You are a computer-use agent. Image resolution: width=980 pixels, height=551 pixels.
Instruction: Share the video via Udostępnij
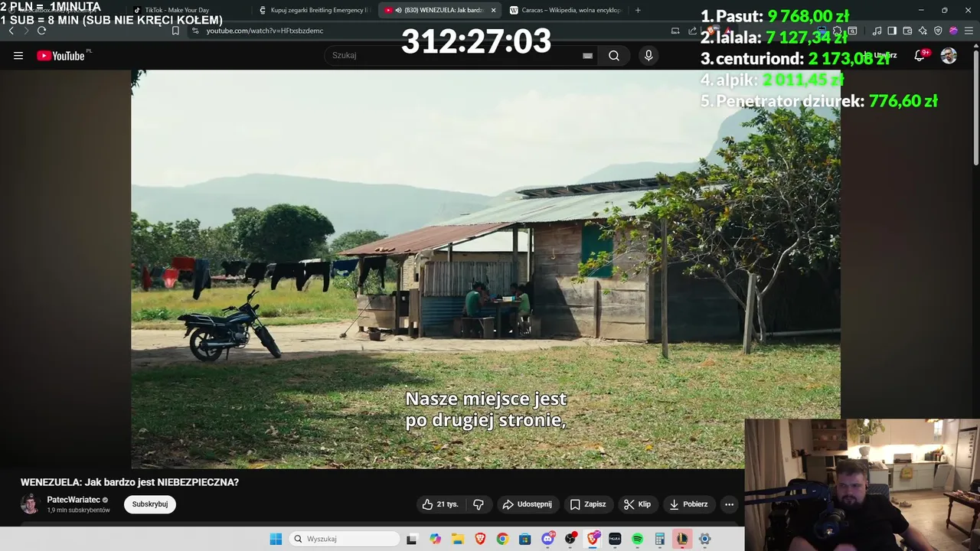tap(527, 504)
